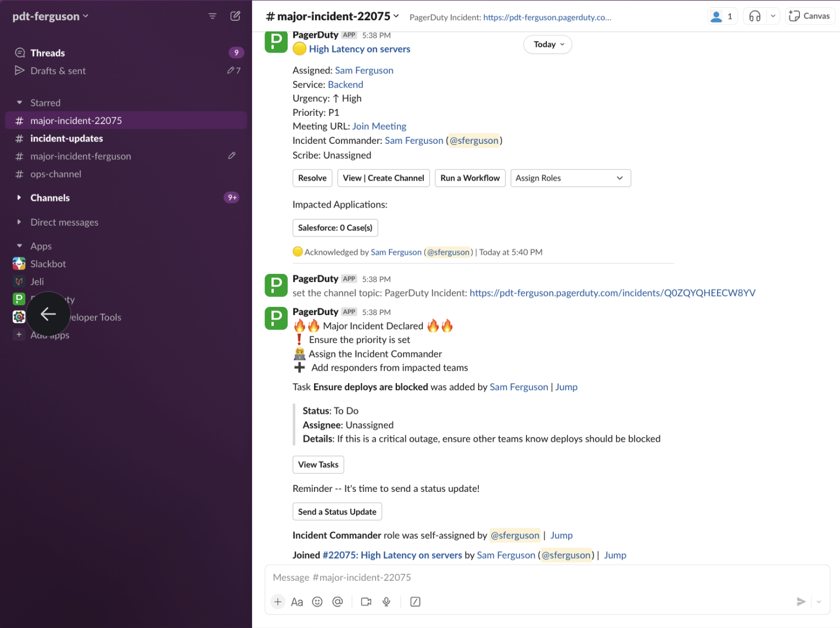Open the Today date navigation dropdown

pyautogui.click(x=547, y=44)
